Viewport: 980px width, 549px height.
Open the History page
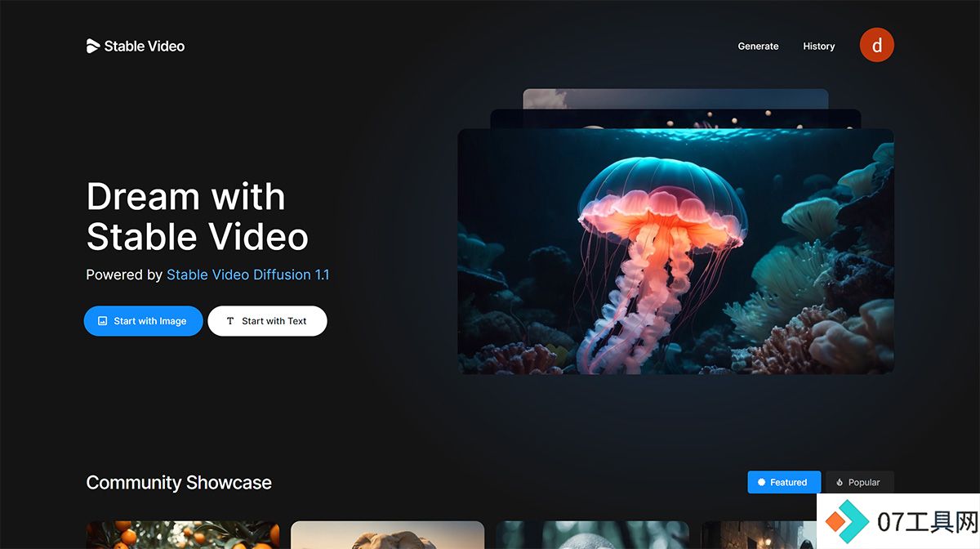[x=818, y=46]
